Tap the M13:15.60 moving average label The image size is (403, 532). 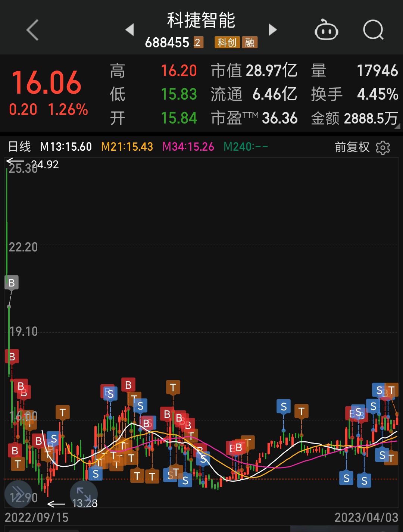[66, 147]
